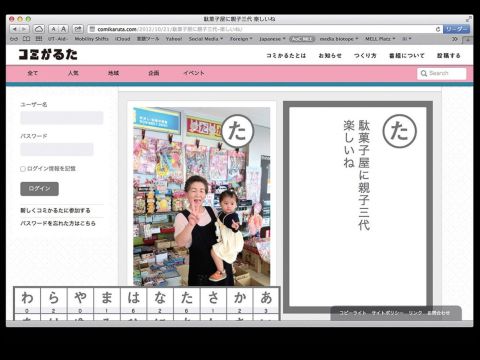The image size is (480, 360).
Task: Open the Social Media bookmarks folder
Action: [206, 39]
